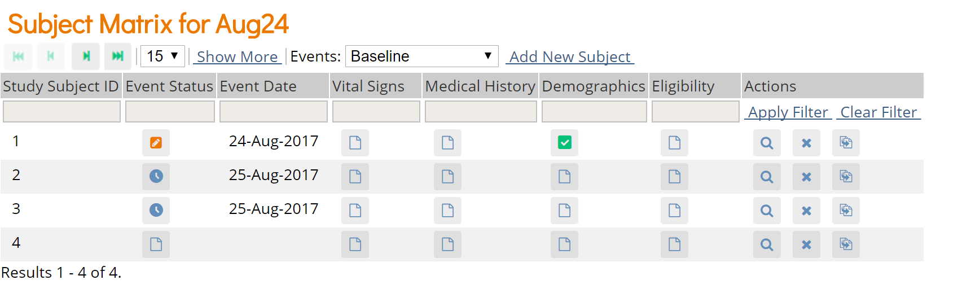Click the Add New Subject link
The height and width of the screenshot is (293, 980).
[570, 57]
